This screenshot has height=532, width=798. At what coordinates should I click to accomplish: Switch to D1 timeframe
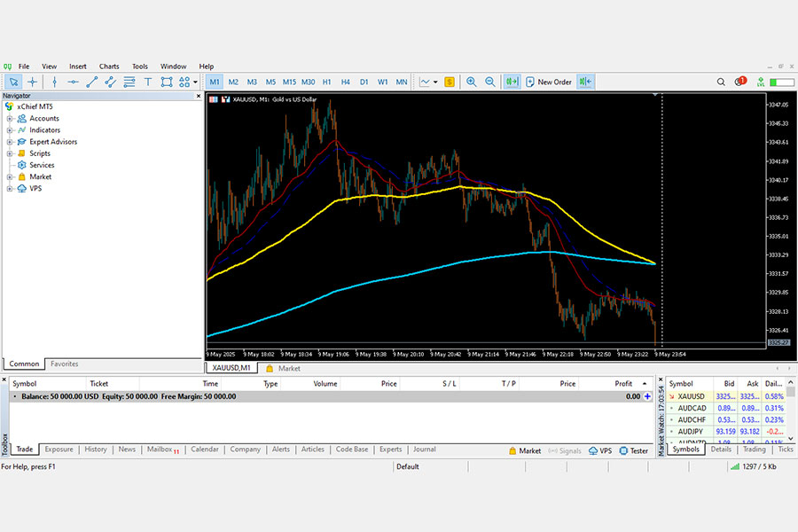[364, 82]
